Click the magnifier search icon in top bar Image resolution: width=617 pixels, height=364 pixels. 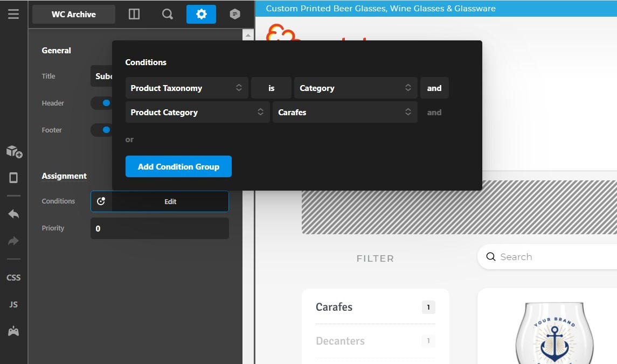[x=168, y=14]
